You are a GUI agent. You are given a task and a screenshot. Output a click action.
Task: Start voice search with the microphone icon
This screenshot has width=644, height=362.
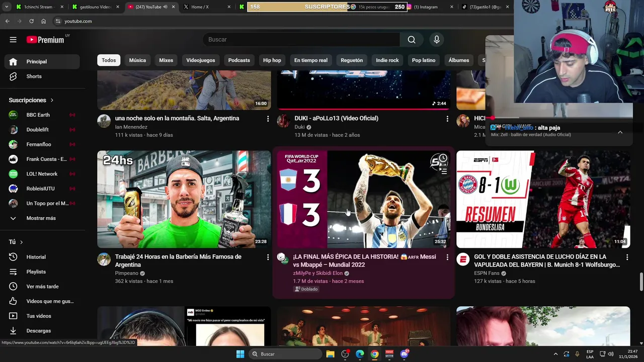pos(437,40)
